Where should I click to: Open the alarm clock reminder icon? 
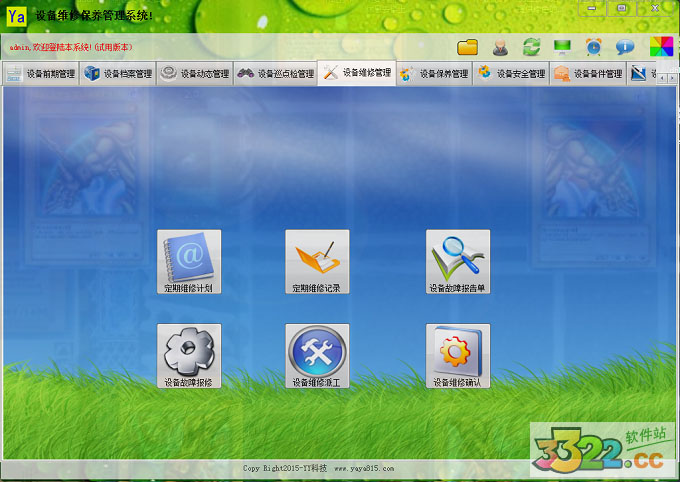click(594, 47)
